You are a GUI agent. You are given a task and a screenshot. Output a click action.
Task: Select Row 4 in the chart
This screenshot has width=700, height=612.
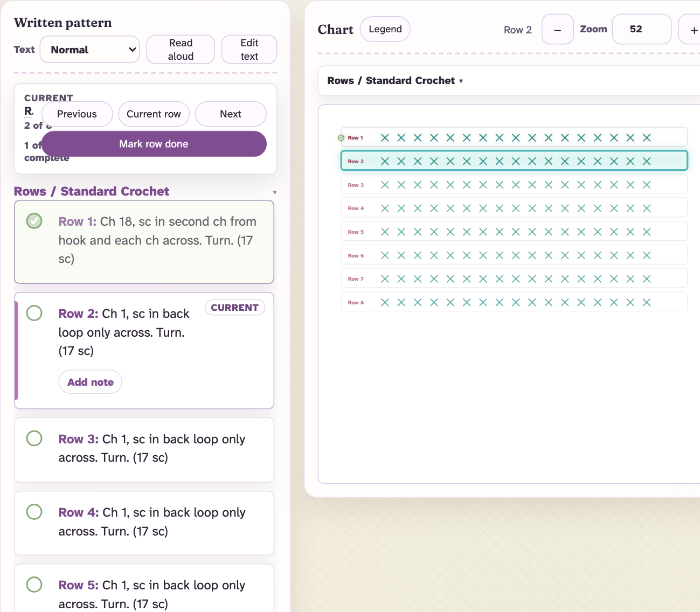514,208
